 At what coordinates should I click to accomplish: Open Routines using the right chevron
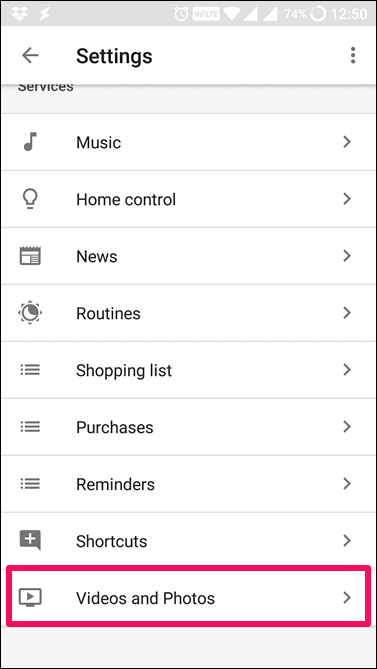(x=347, y=313)
